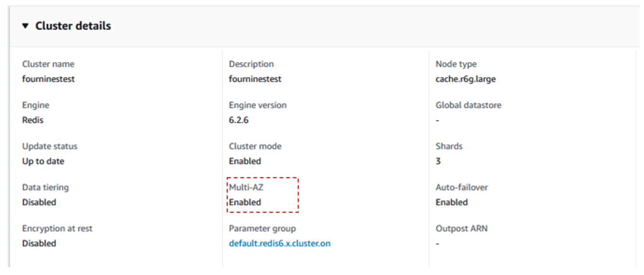The image size is (644, 275).
Task: Select the cluster name value fourninestest
Action: click(x=48, y=79)
